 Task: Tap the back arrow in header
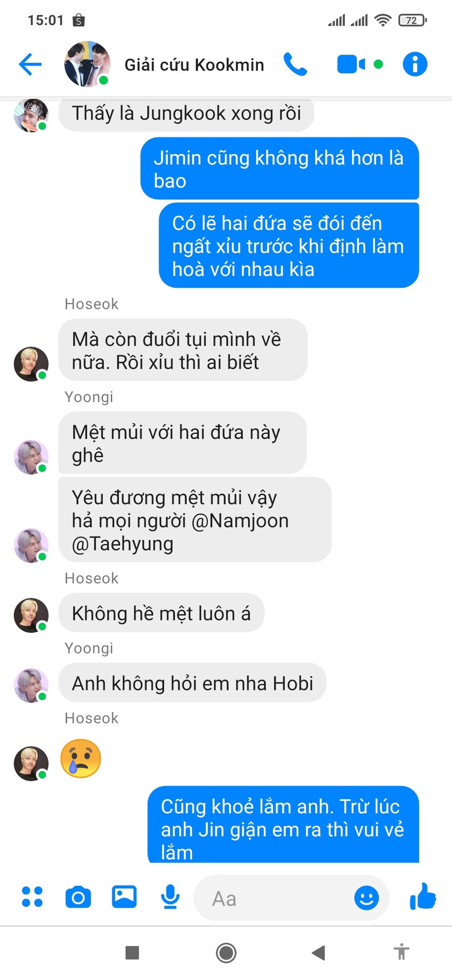pyautogui.click(x=30, y=64)
